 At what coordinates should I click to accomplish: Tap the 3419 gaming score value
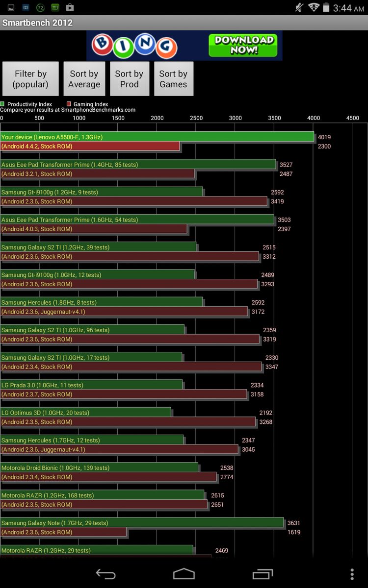[277, 201]
